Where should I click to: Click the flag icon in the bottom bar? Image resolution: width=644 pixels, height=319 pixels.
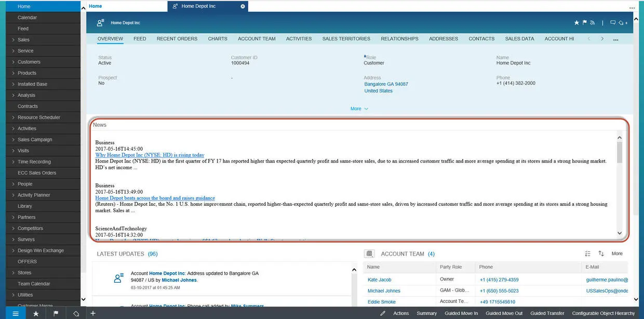point(56,313)
